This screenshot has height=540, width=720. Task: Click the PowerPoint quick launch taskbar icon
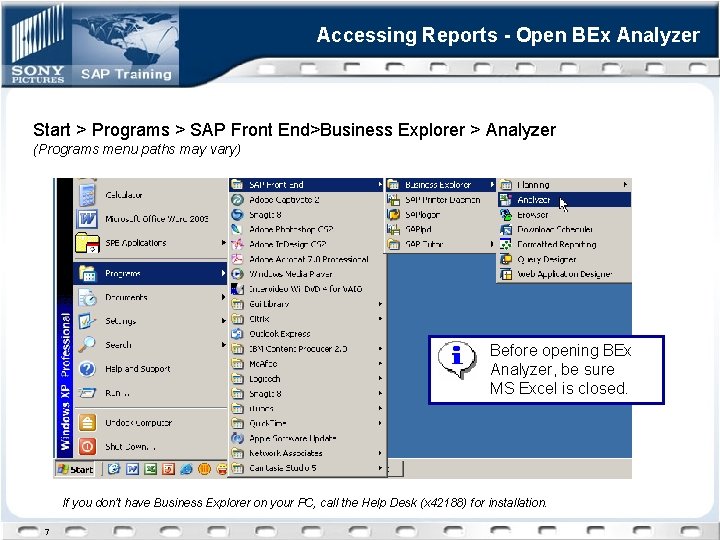tap(169, 469)
